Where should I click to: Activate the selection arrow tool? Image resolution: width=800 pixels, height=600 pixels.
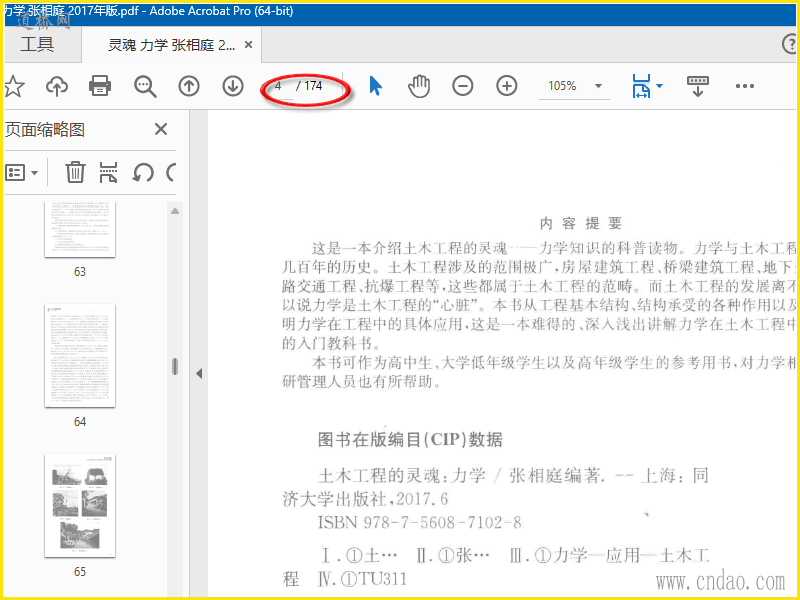pyautogui.click(x=375, y=86)
